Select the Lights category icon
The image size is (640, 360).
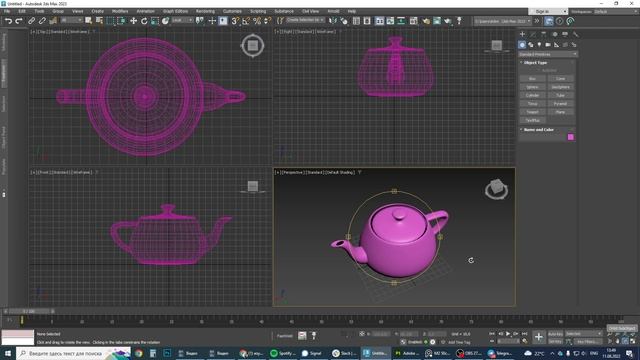(539, 45)
